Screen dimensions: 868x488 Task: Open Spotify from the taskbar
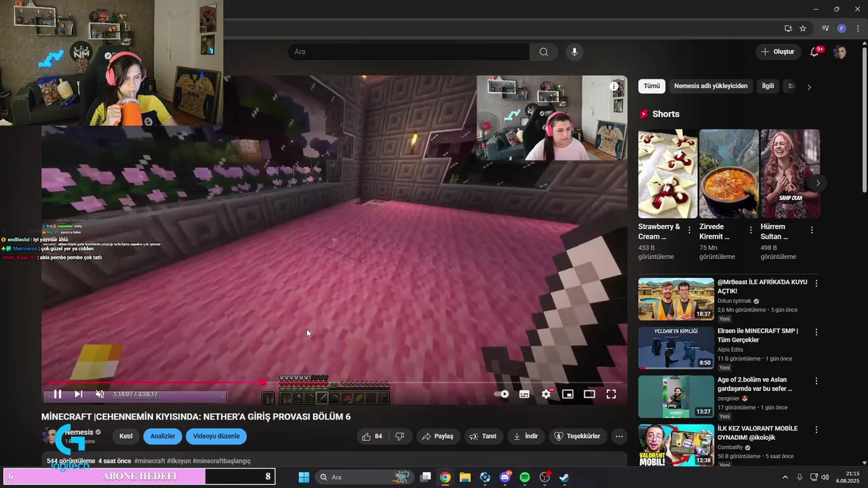(525, 477)
